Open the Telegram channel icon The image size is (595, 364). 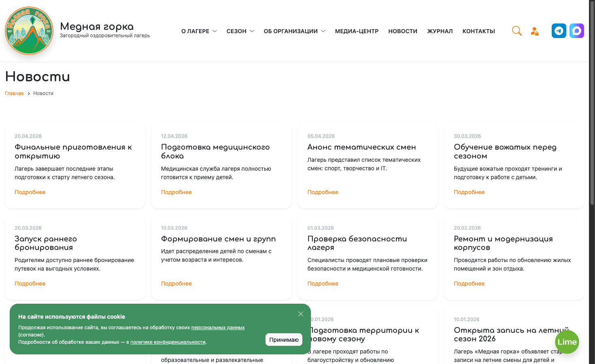559,31
